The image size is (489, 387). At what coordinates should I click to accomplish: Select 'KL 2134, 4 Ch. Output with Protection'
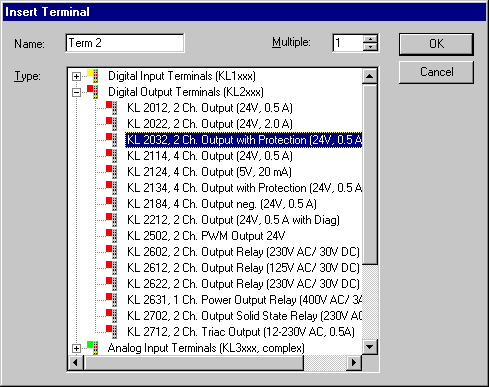click(x=244, y=188)
